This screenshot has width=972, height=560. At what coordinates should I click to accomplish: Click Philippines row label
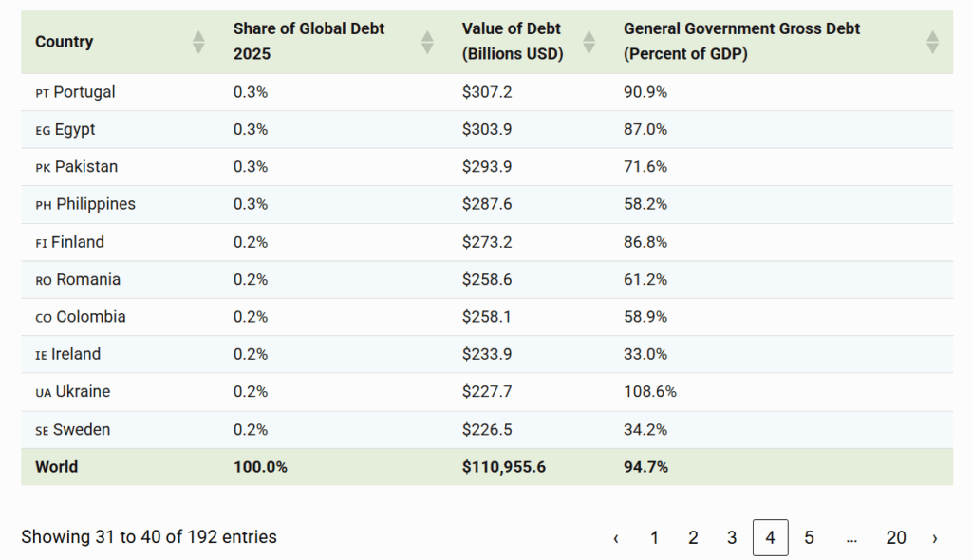point(95,204)
